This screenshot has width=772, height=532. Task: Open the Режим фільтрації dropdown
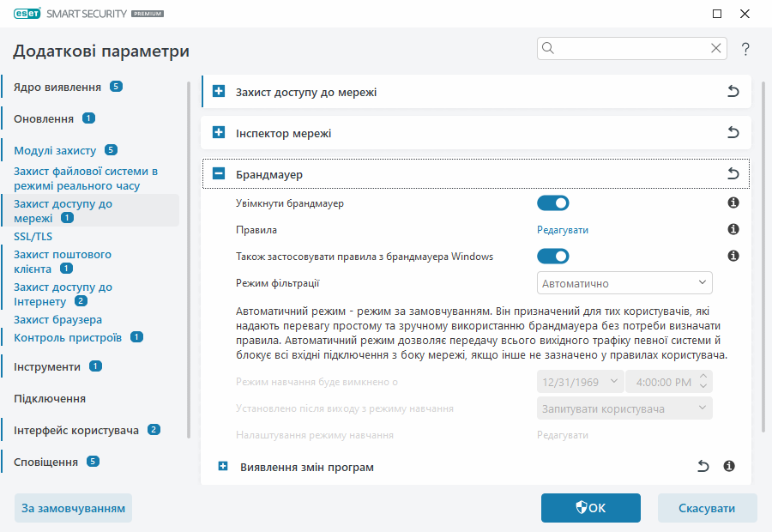tap(624, 282)
